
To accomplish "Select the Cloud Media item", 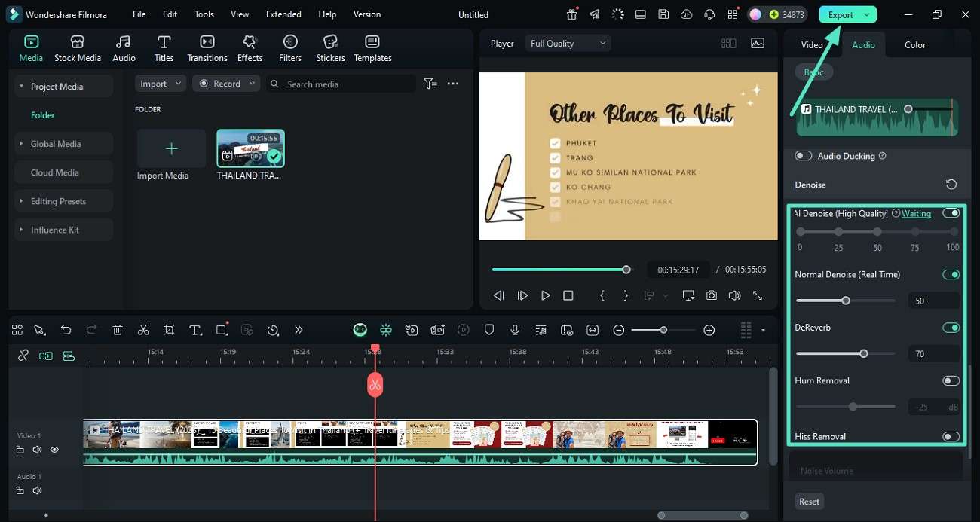I will 63,172.
